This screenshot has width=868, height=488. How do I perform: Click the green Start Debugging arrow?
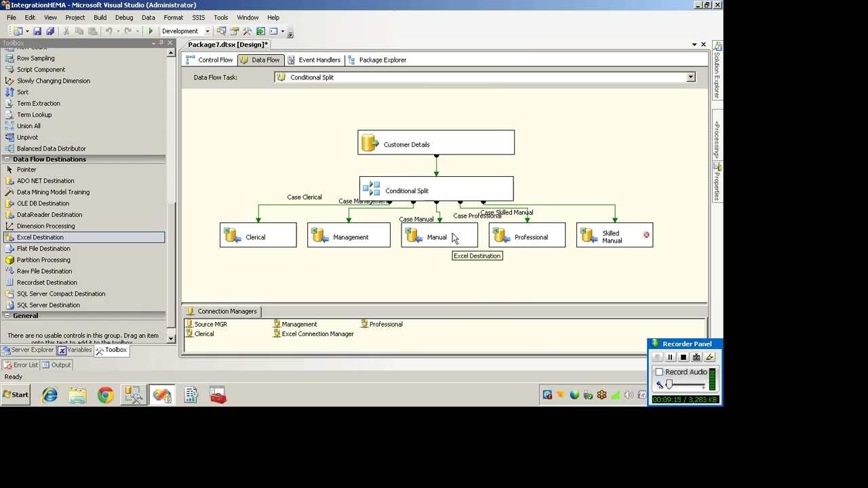151,31
